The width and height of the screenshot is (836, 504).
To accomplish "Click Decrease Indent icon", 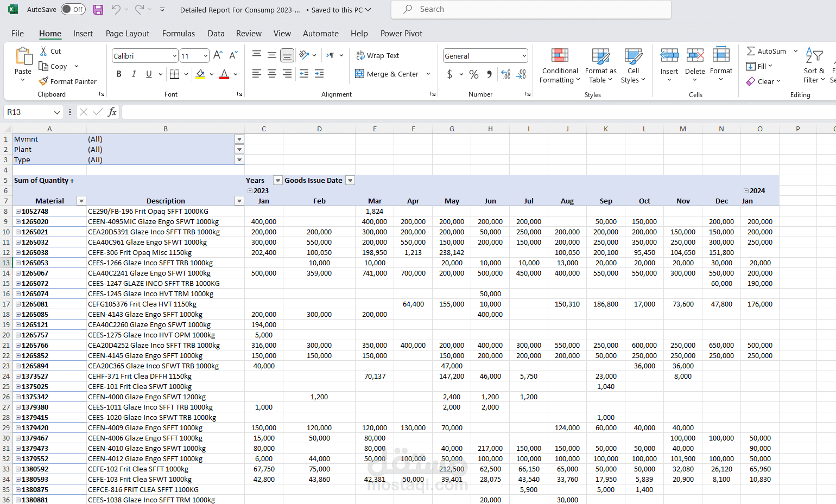I will 304,73.
